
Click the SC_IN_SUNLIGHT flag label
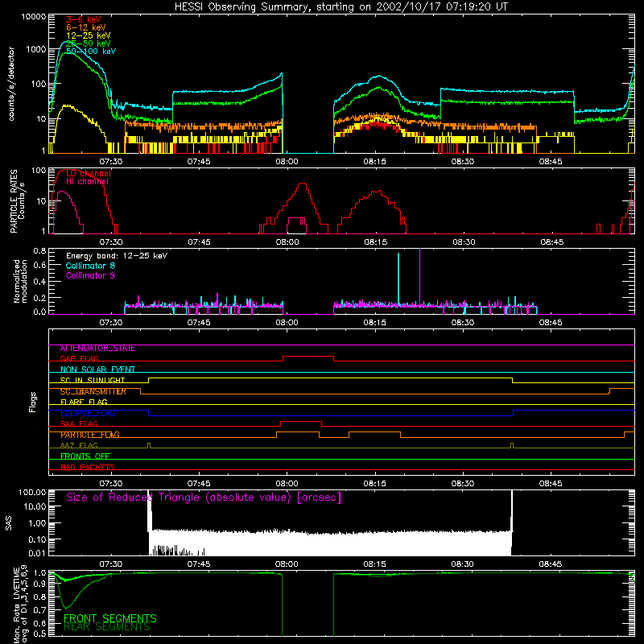click(93, 380)
